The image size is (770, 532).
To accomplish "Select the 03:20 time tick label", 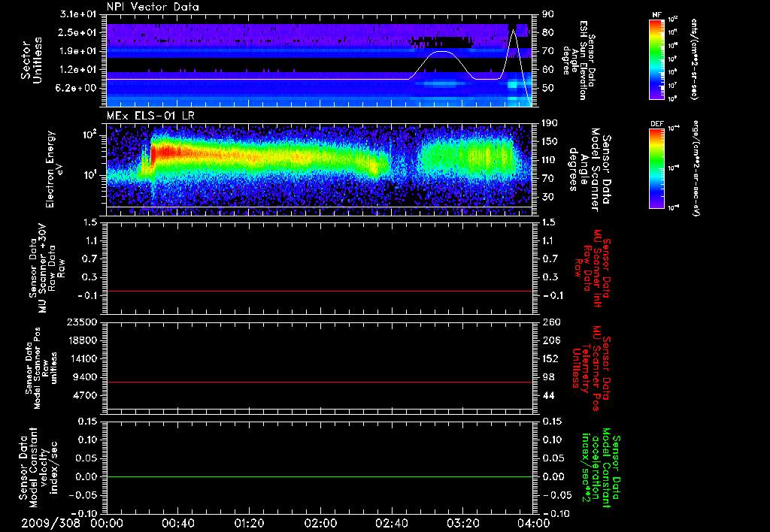I will pos(462,523).
